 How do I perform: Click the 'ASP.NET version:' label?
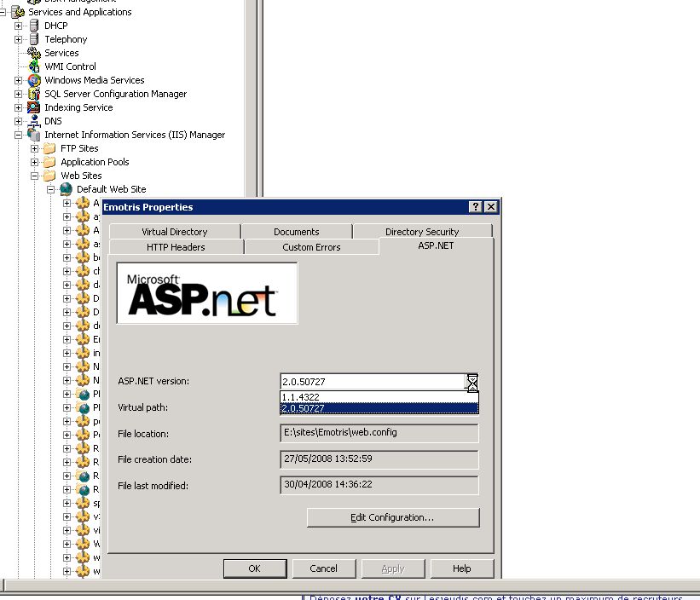[153, 382]
